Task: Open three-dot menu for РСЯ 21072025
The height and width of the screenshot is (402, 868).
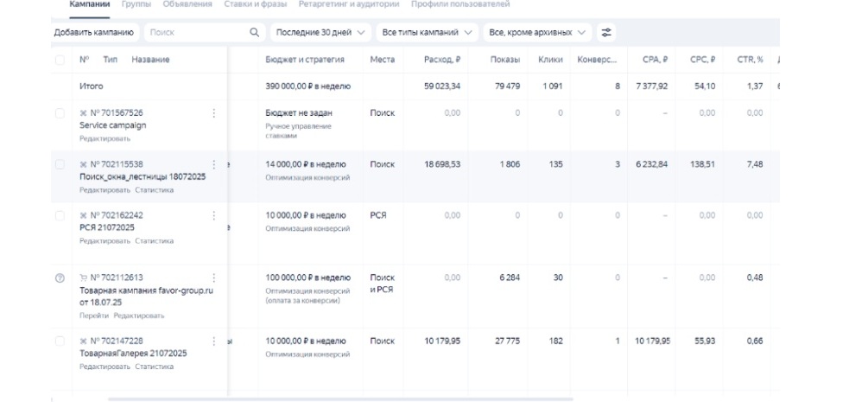Action: click(214, 215)
